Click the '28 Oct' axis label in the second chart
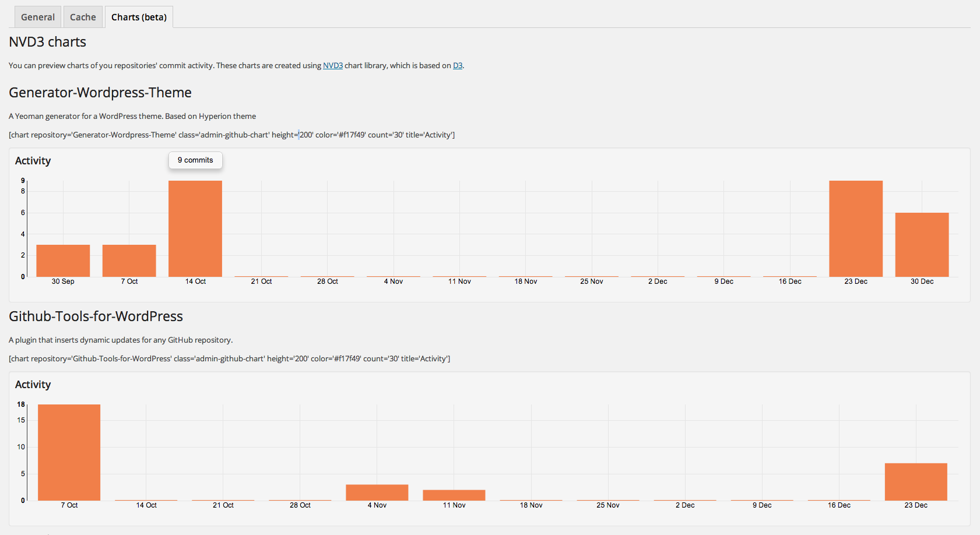 (300, 505)
